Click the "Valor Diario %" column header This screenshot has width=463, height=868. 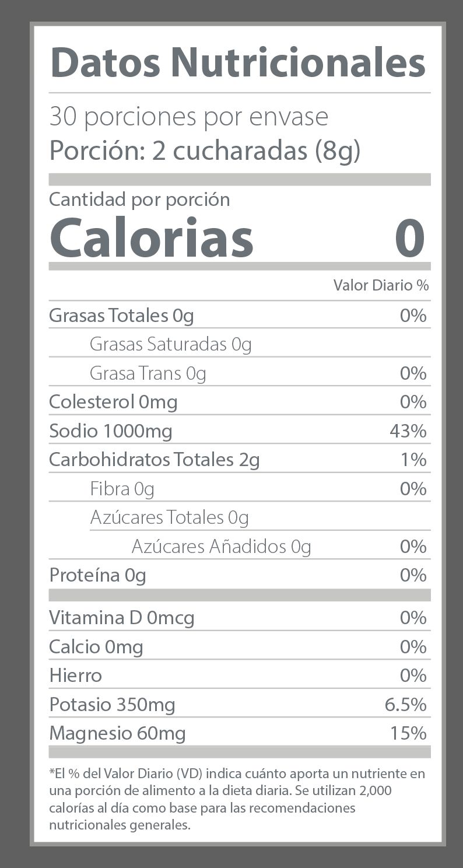[x=381, y=285]
